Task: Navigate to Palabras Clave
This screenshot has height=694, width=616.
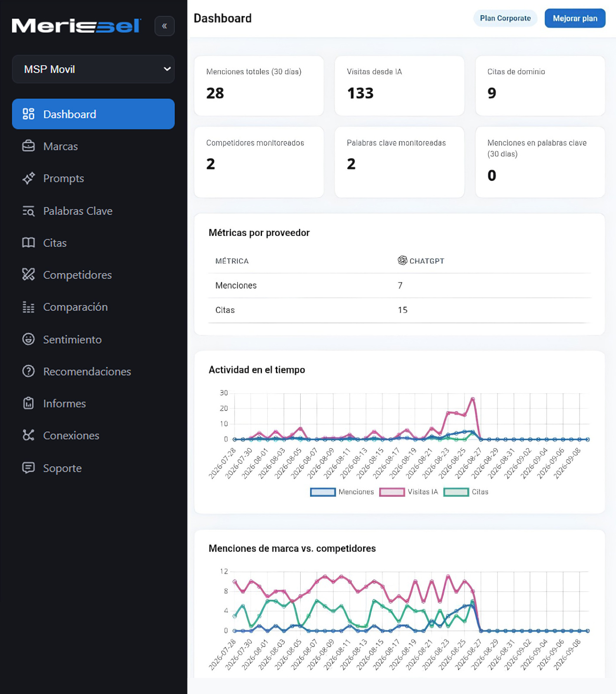Action: coord(93,211)
